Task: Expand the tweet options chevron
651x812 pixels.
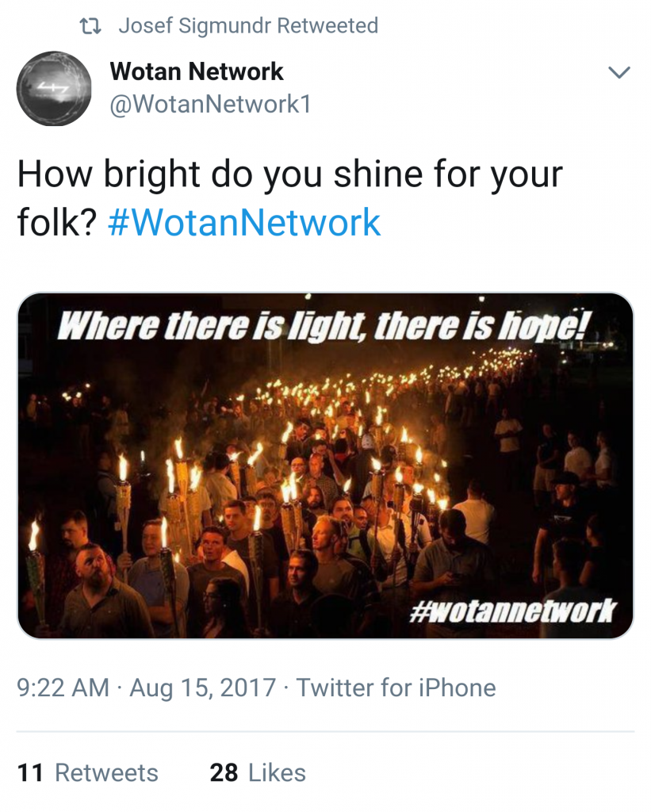Action: point(619,72)
